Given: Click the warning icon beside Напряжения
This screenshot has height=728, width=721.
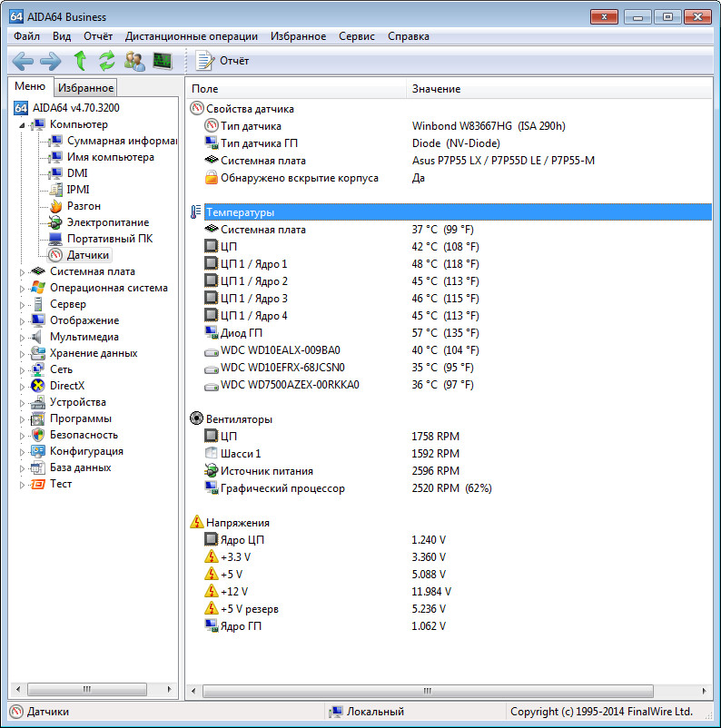Looking at the screenshot, I should (196, 522).
